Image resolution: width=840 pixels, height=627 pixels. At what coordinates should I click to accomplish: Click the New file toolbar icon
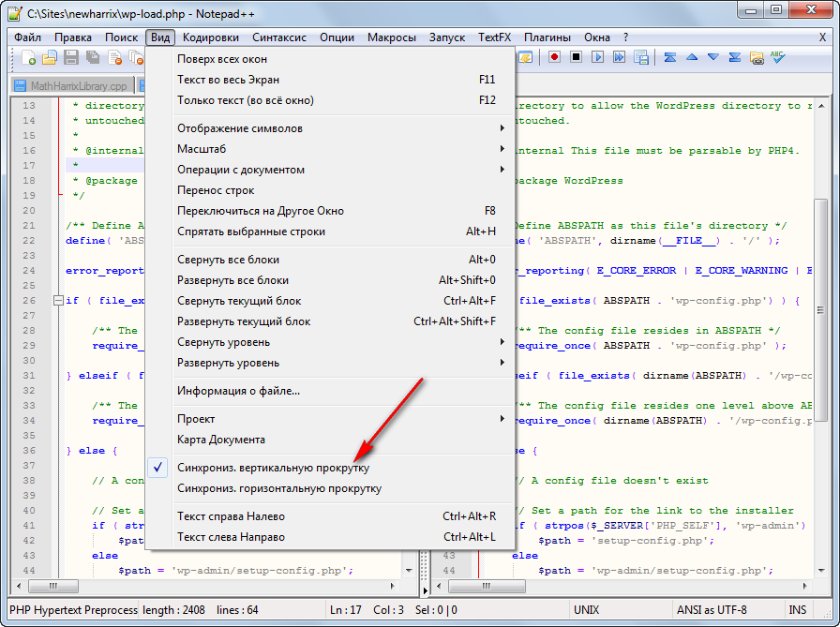point(29,58)
